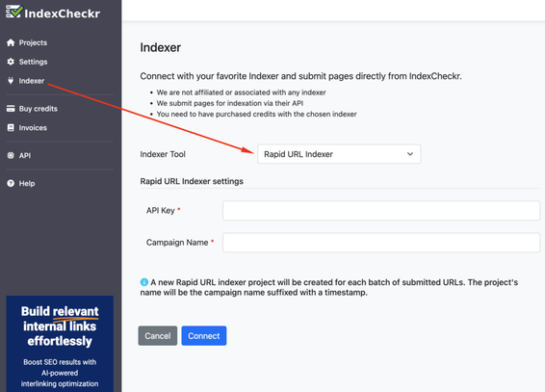Click the Indexer plug icon
The height and width of the screenshot is (392, 545).
(x=11, y=81)
